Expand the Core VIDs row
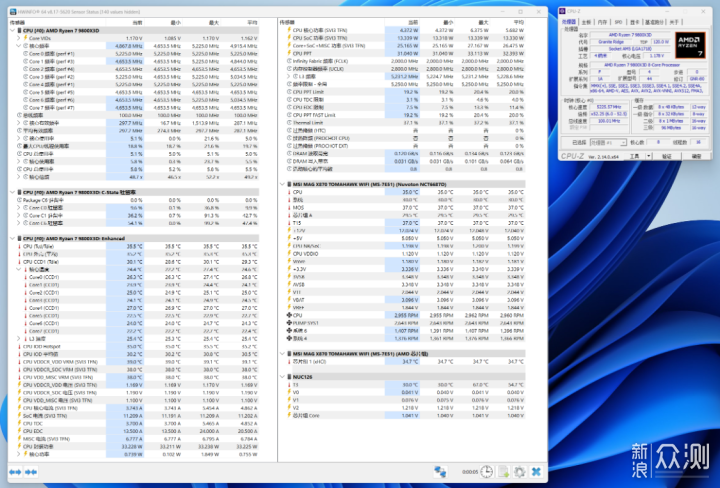This screenshot has width=720, height=488. coord(19,38)
